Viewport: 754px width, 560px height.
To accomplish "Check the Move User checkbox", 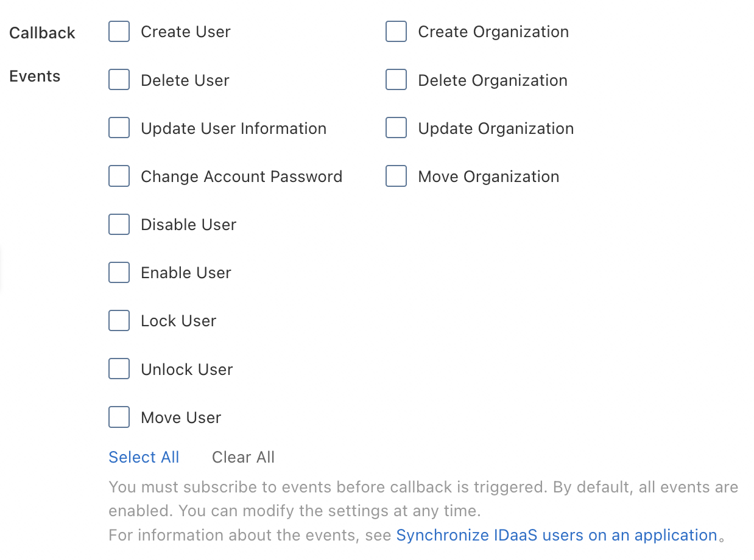I will [119, 418].
